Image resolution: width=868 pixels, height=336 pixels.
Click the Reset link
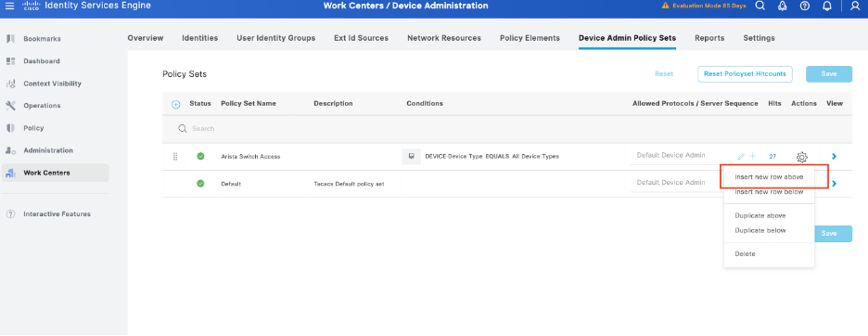pos(664,73)
